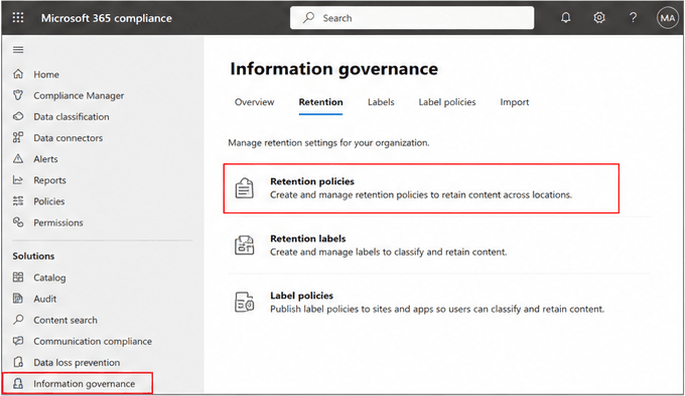Image resolution: width=685 pixels, height=396 pixels.
Task: Click the Permissions icon
Action: [x=18, y=222]
